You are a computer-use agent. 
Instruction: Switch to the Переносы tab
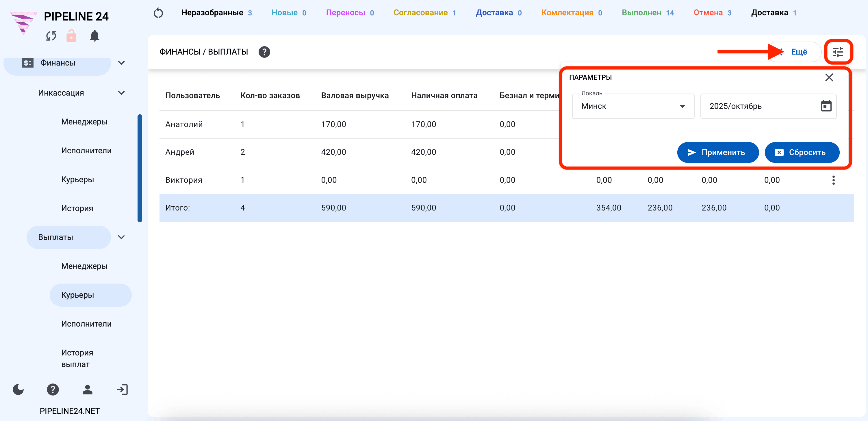click(350, 13)
